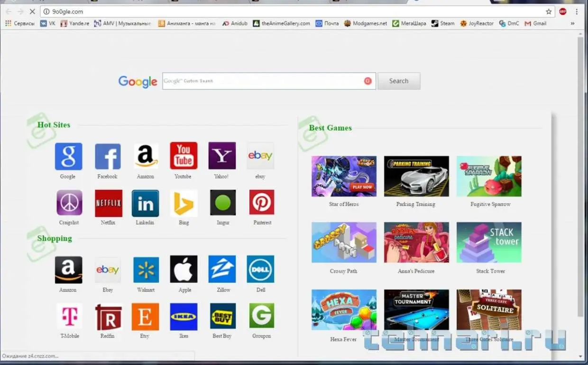Open the Netflix icon
588x365 pixels.
click(x=109, y=203)
